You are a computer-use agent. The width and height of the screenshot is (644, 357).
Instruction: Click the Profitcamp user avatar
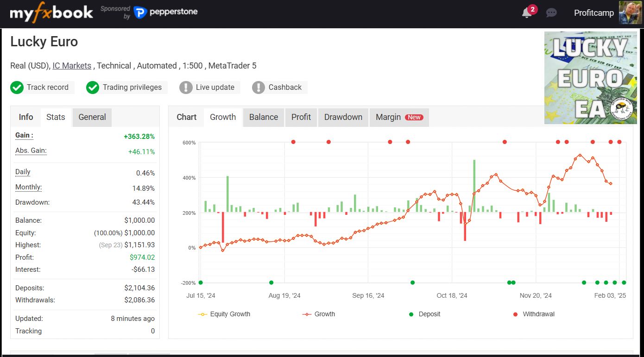(630, 13)
